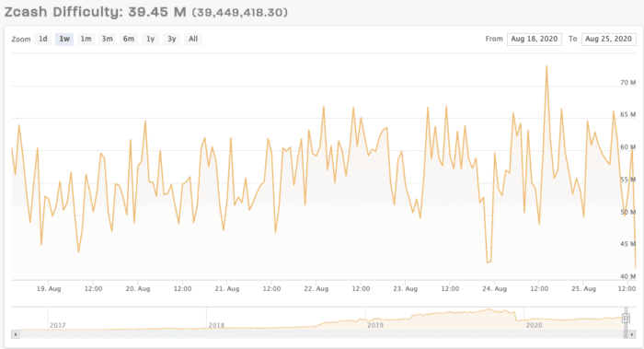The width and height of the screenshot is (644, 349).
Task: Edit the From date field
Action: [535, 39]
